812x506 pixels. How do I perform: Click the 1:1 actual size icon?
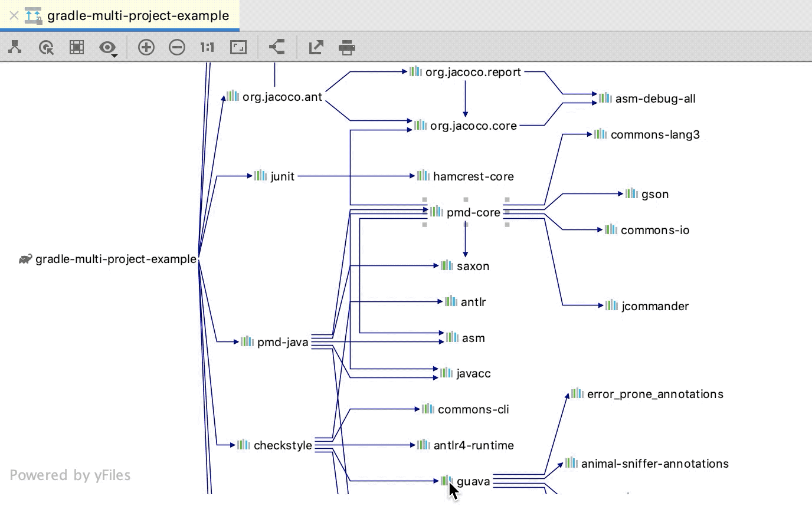click(x=206, y=48)
